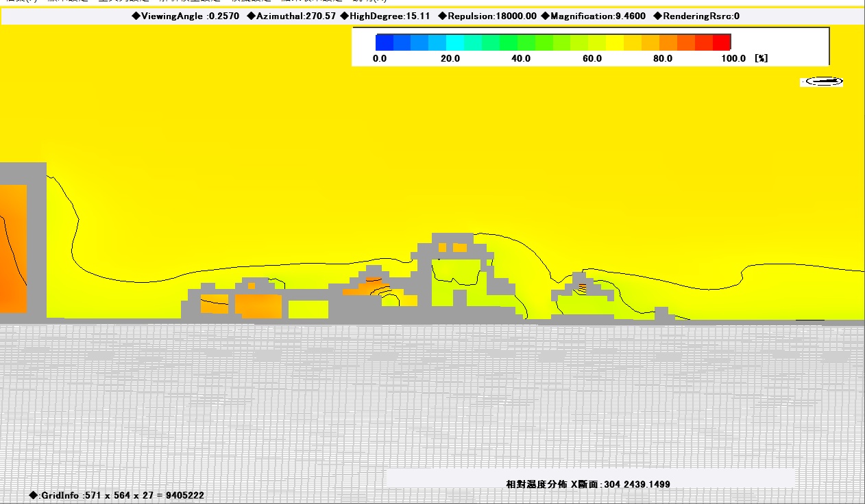Select the HighDegree readout

pyautogui.click(x=385, y=16)
